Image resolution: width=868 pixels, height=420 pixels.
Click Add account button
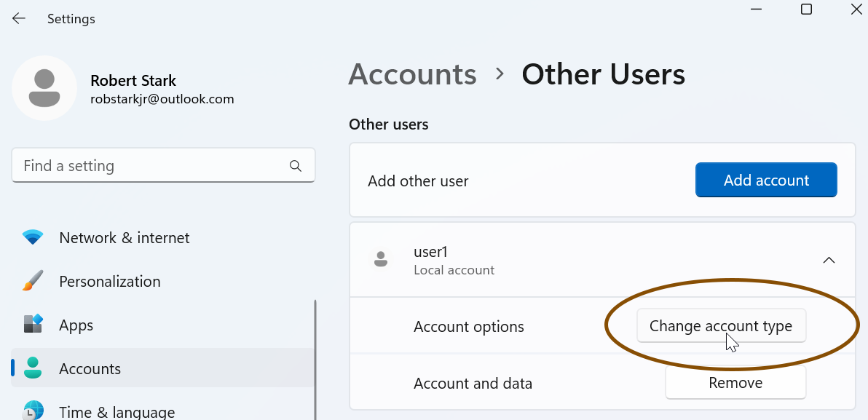pyautogui.click(x=766, y=180)
